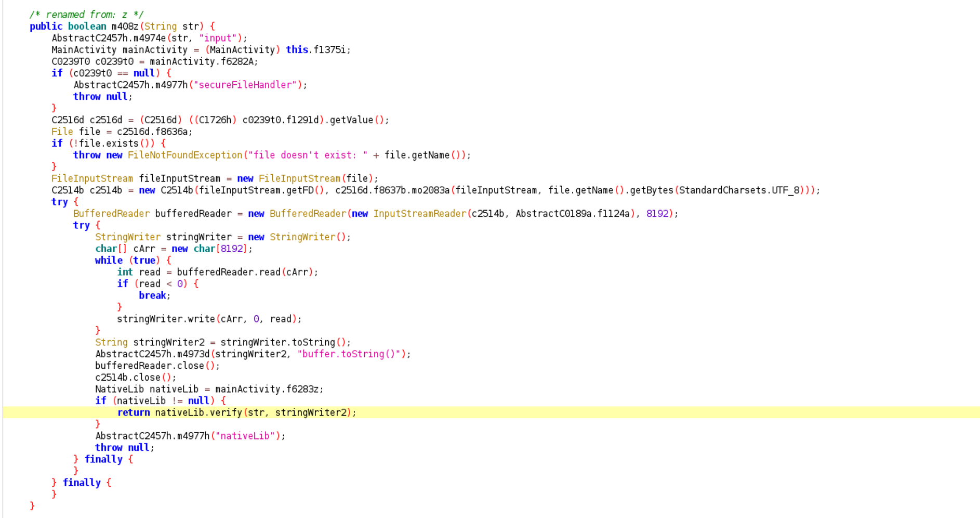Select the "buffer.toString()" string literal

point(351,354)
